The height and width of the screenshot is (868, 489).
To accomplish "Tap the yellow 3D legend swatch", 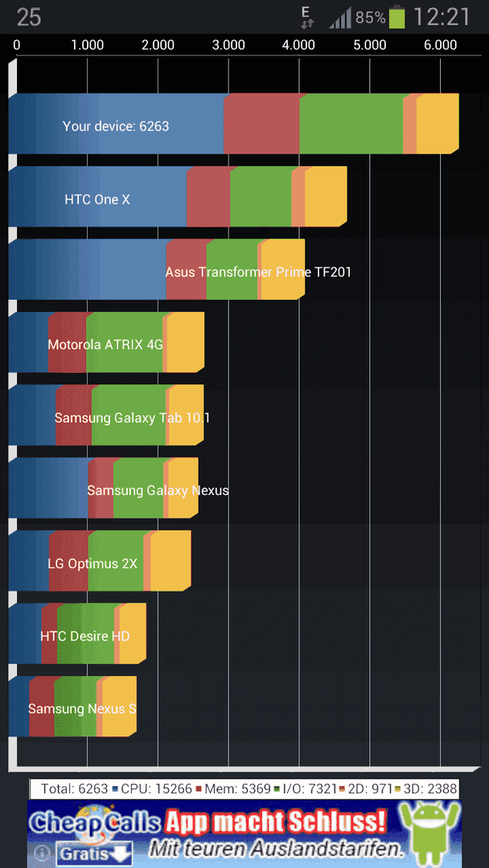I will tap(397, 789).
